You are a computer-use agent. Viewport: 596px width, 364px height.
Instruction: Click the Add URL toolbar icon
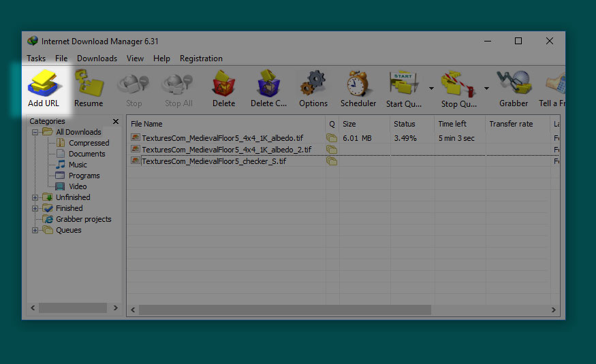pyautogui.click(x=43, y=83)
